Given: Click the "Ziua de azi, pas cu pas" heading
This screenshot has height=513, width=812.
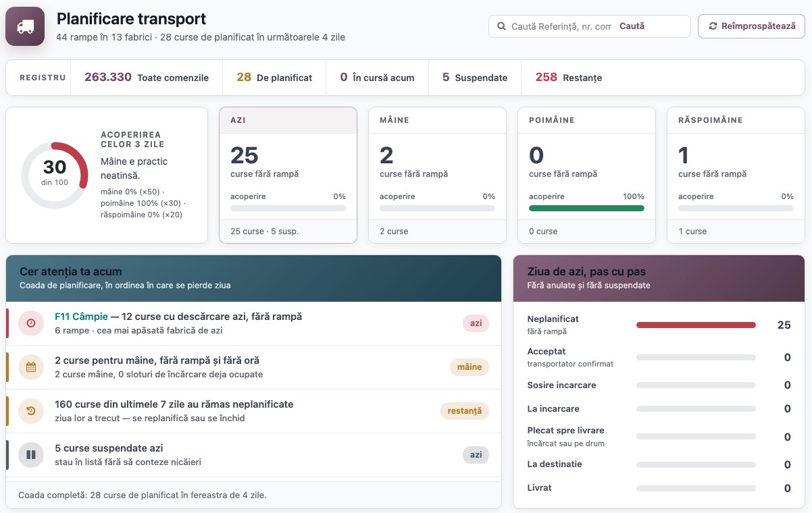Looking at the screenshot, I should [586, 272].
